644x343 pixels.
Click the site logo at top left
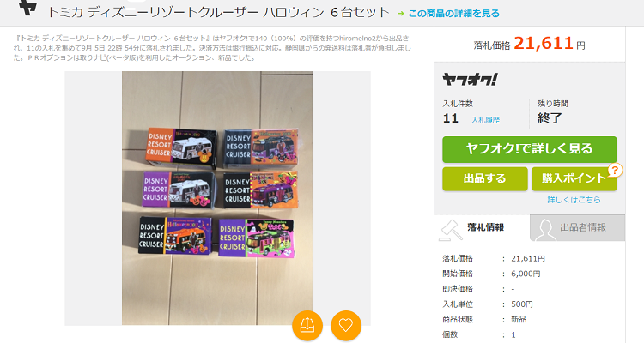[x=28, y=8]
